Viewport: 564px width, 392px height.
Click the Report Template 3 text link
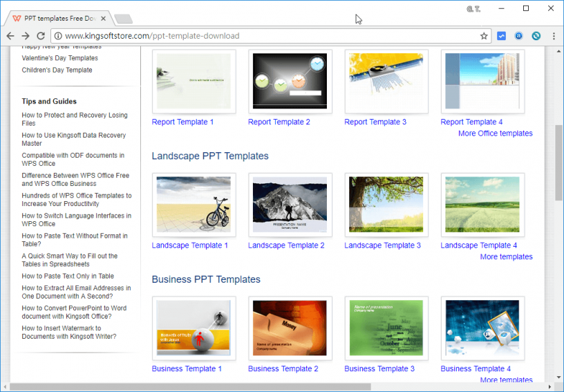click(375, 122)
